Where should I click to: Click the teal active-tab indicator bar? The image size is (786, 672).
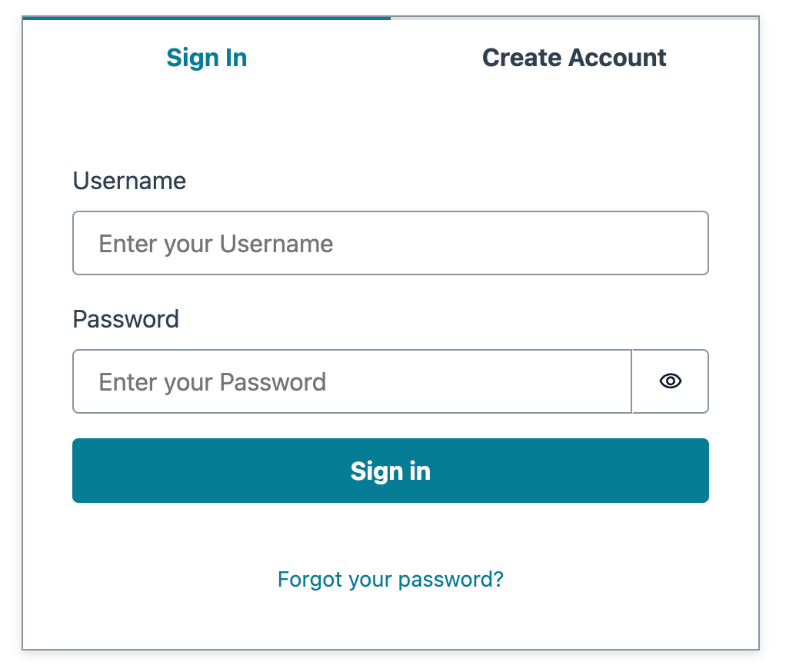coord(207,18)
